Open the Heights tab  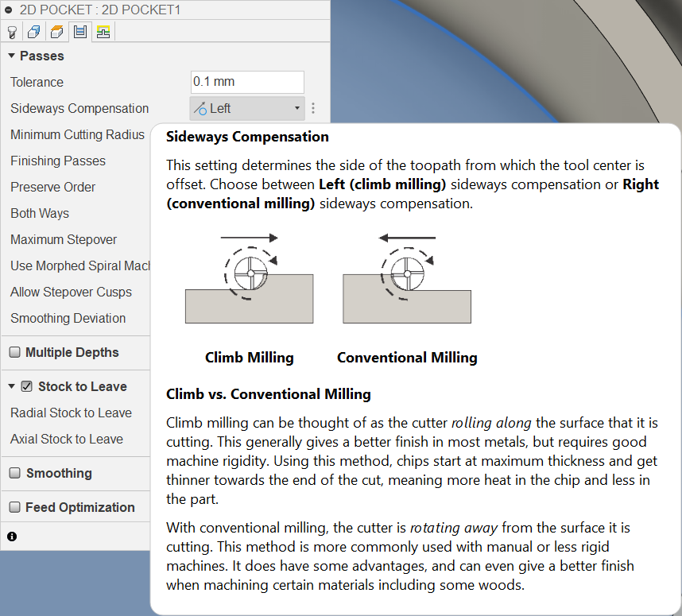tap(56, 32)
